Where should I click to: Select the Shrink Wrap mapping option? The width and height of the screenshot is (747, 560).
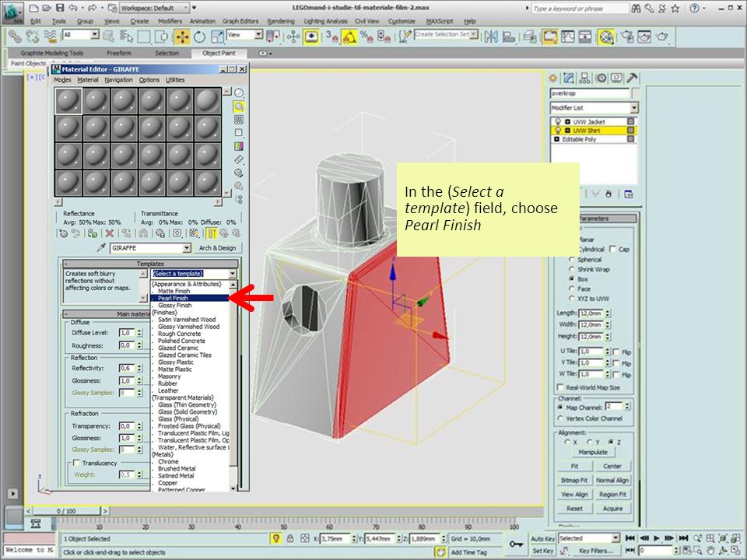point(572,269)
